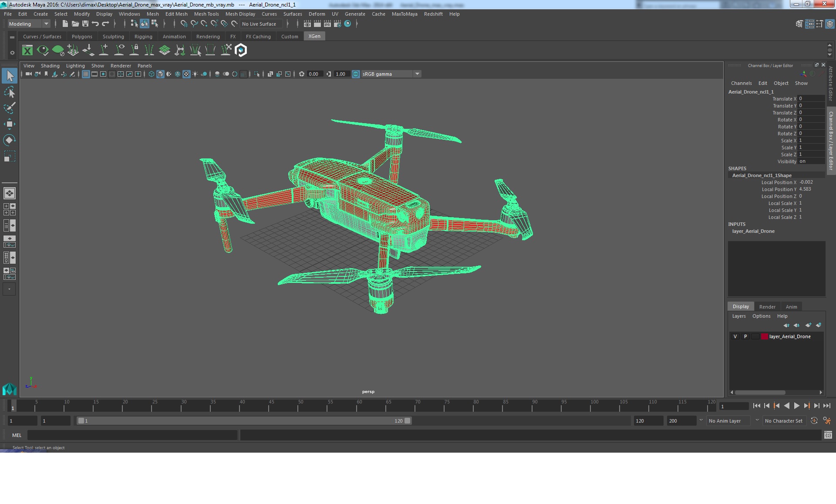836x504 pixels.
Task: Switch to Polygons shelf tab
Action: 82,37
